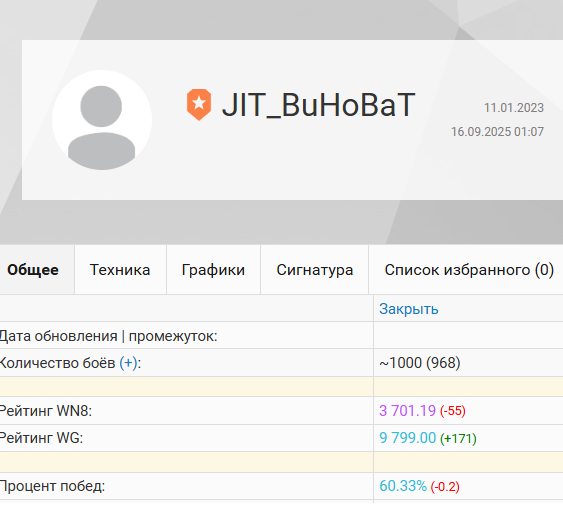Click the timestamp 16.09.2025 01:07

(x=497, y=132)
